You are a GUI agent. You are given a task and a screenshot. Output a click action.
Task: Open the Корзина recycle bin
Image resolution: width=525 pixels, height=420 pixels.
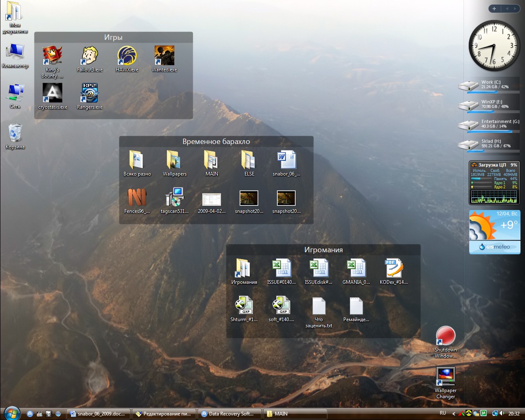(x=15, y=137)
